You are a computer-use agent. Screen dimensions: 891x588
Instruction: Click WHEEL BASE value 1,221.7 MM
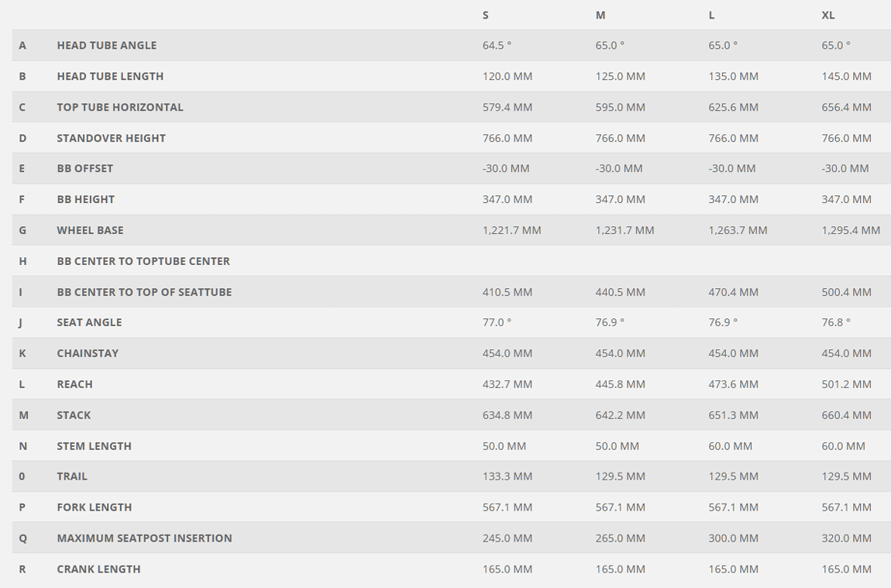[511, 230]
